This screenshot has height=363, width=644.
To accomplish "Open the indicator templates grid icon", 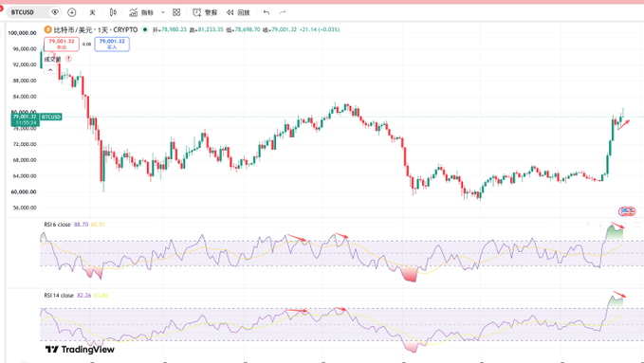I will tap(176, 12).
